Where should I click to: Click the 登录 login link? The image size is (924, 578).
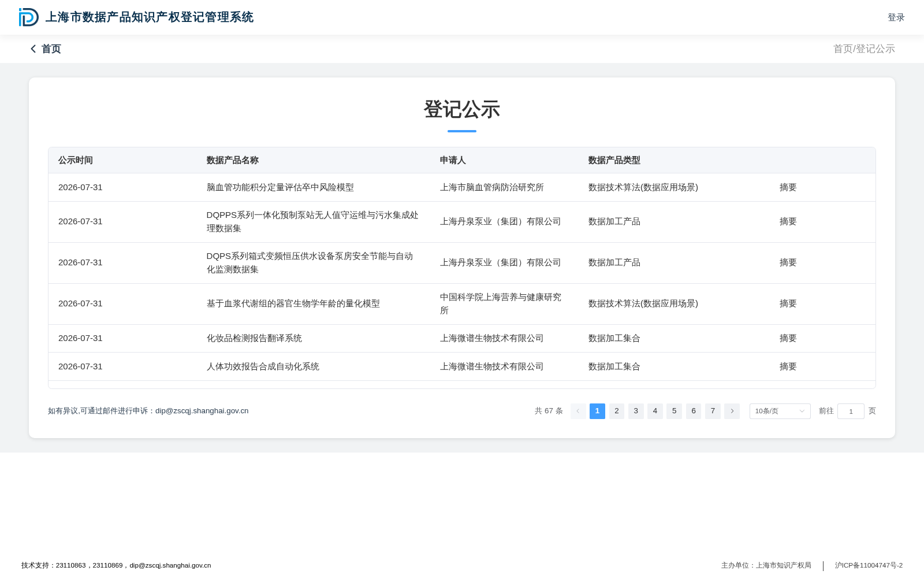(x=896, y=17)
